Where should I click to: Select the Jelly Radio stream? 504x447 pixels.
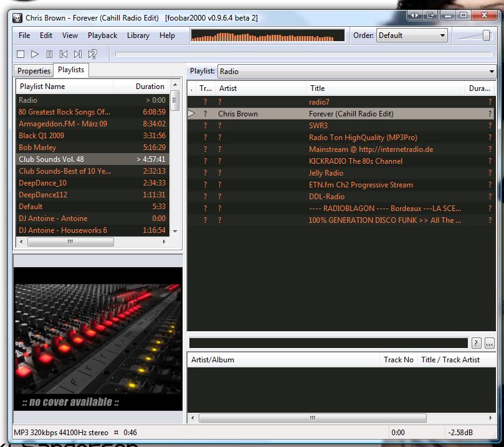pos(341,173)
